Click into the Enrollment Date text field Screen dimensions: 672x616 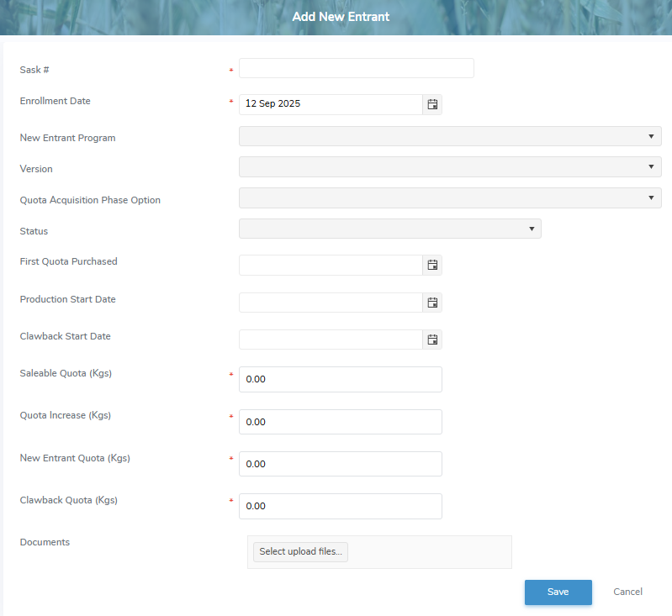click(x=330, y=104)
